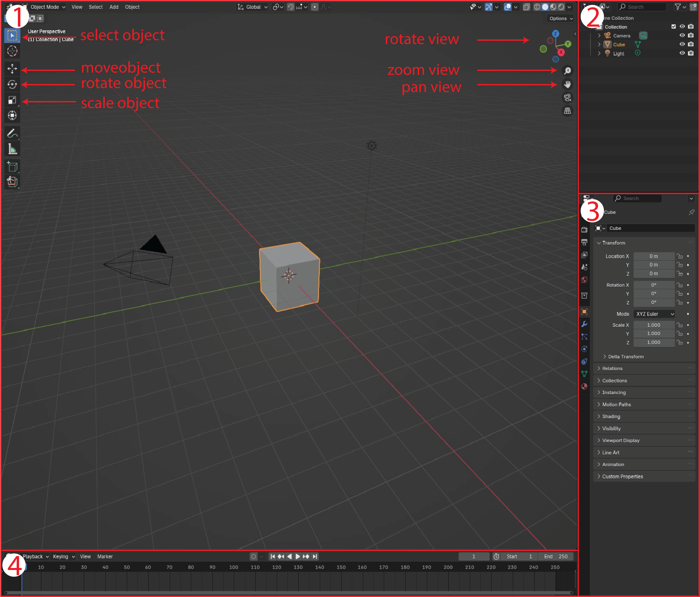Jump to the timeline end frame
This screenshot has height=597, width=700.
[x=315, y=557]
